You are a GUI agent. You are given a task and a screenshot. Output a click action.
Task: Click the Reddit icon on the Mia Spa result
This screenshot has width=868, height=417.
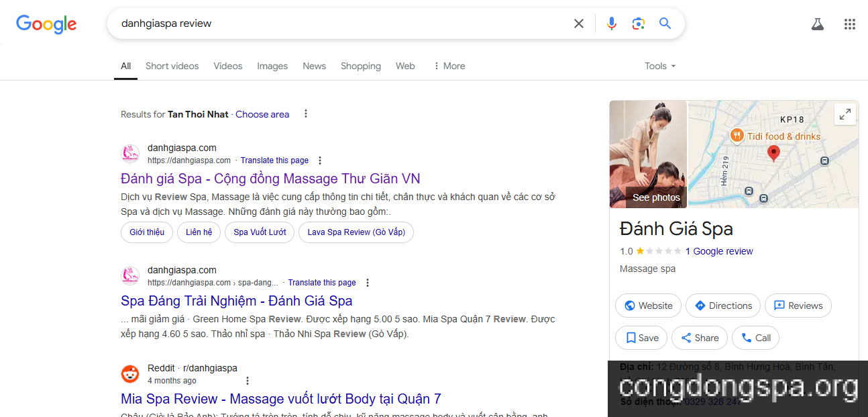point(130,373)
